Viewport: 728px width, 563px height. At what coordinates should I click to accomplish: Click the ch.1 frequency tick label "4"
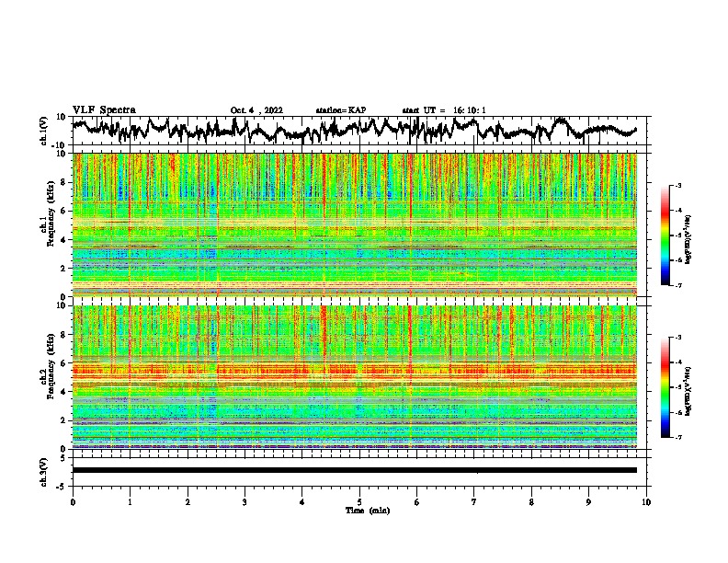(x=64, y=240)
